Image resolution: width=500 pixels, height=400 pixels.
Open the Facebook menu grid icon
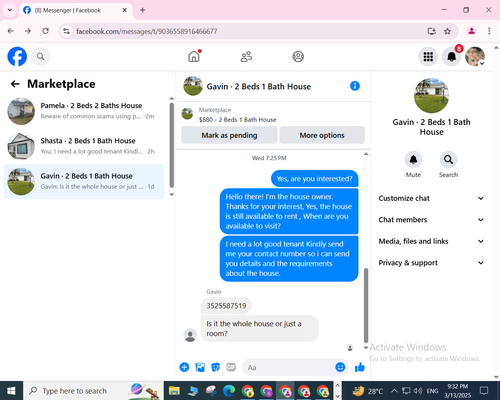click(x=428, y=57)
